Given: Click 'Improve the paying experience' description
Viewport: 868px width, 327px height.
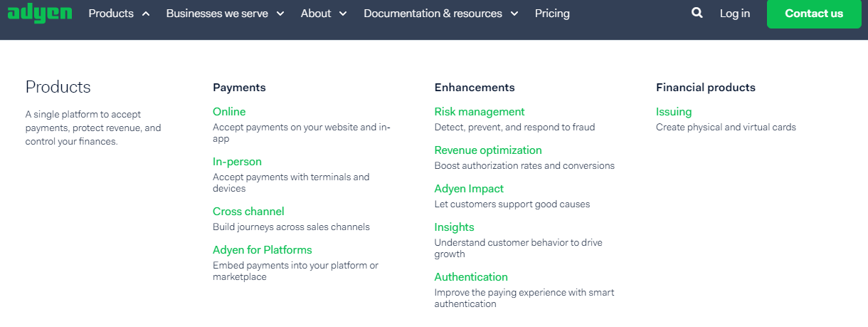Looking at the screenshot, I should pyautogui.click(x=524, y=299).
